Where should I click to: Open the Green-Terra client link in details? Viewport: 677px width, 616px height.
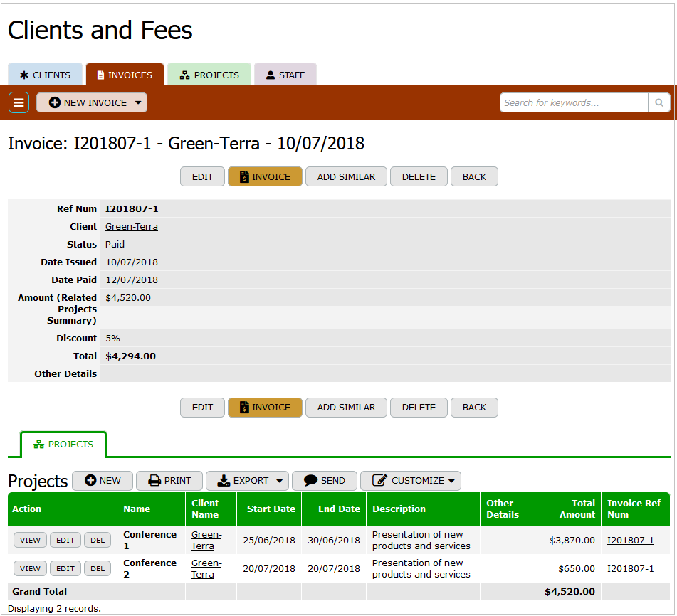[132, 227]
